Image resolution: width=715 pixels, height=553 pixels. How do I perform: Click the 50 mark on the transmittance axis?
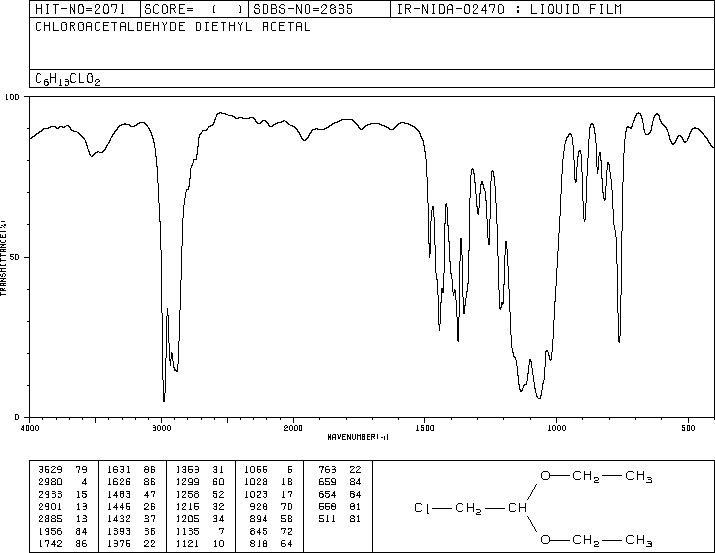pyautogui.click(x=15, y=257)
